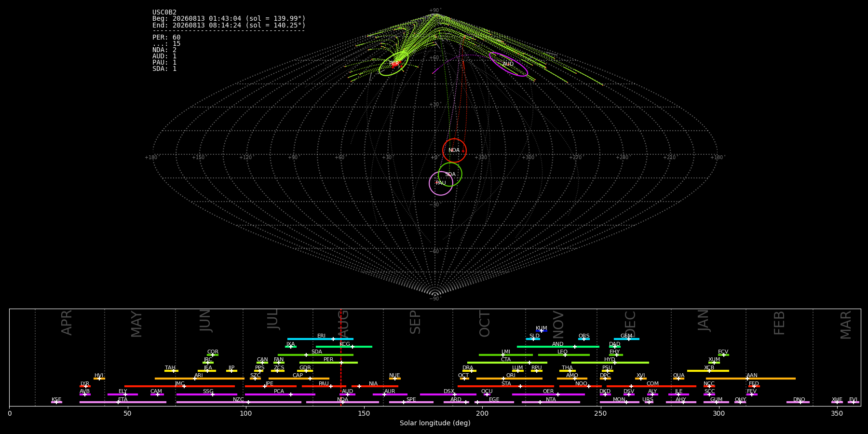Click the Solar longitude axis label
The image size is (868, 434).
pos(435,423)
